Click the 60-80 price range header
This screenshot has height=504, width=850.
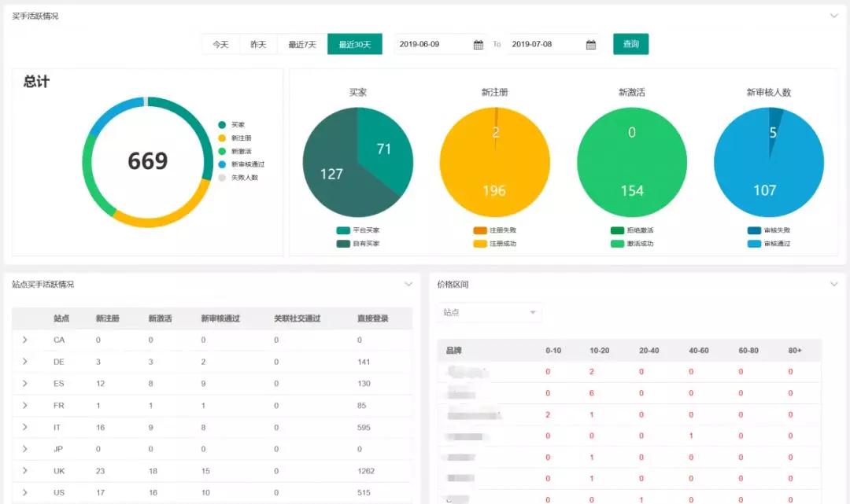(x=748, y=350)
